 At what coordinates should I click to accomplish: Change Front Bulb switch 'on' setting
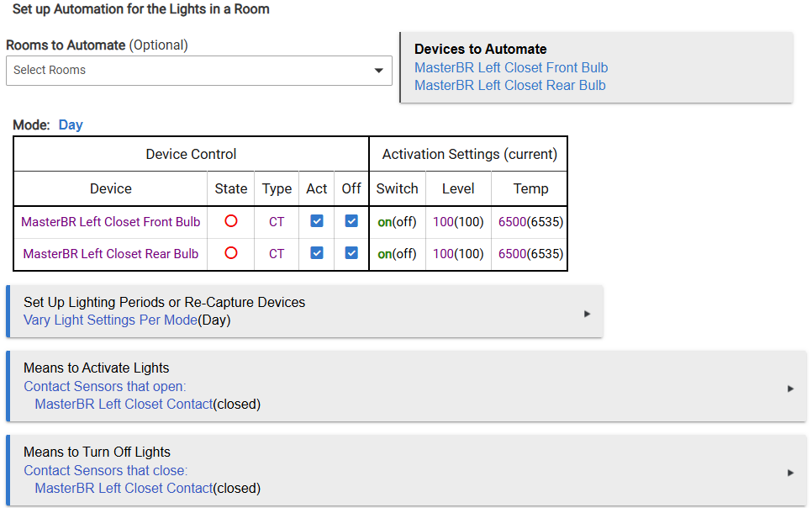click(384, 222)
